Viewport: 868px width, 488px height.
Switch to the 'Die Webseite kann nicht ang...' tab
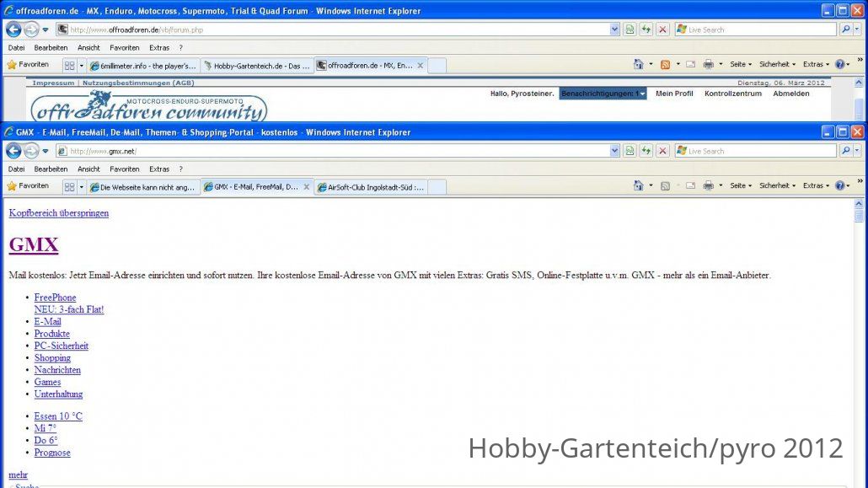[143, 187]
